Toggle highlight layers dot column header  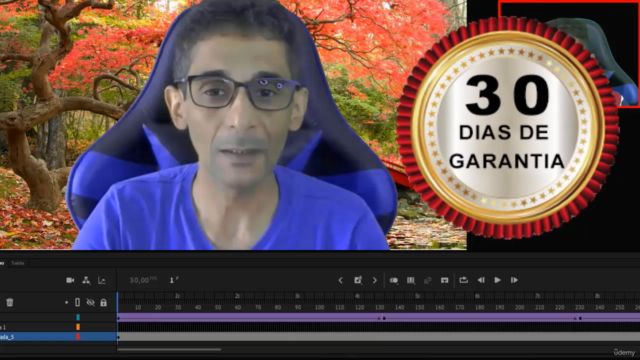pos(66,303)
